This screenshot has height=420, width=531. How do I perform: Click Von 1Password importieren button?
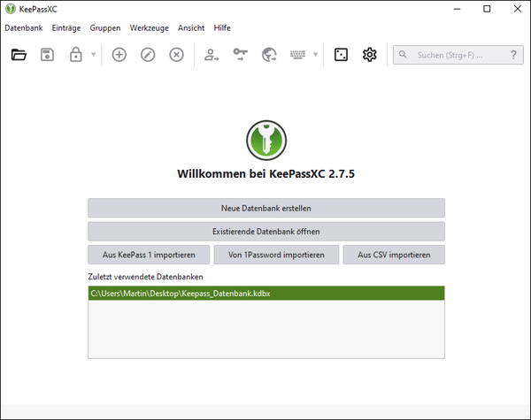(x=276, y=255)
